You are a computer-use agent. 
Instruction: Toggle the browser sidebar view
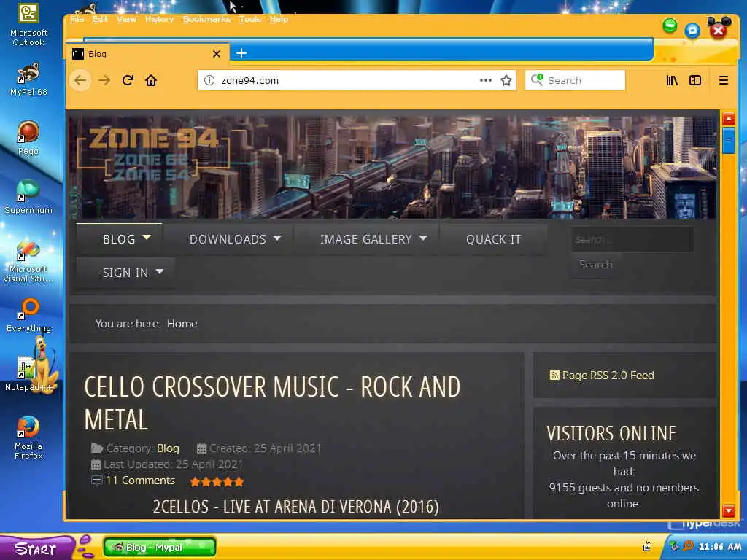[x=695, y=80]
